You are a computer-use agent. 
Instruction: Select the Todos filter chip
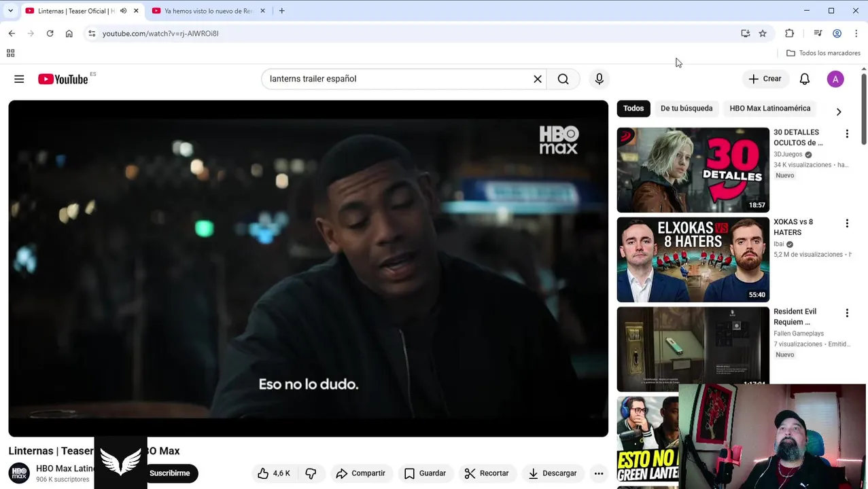(633, 108)
